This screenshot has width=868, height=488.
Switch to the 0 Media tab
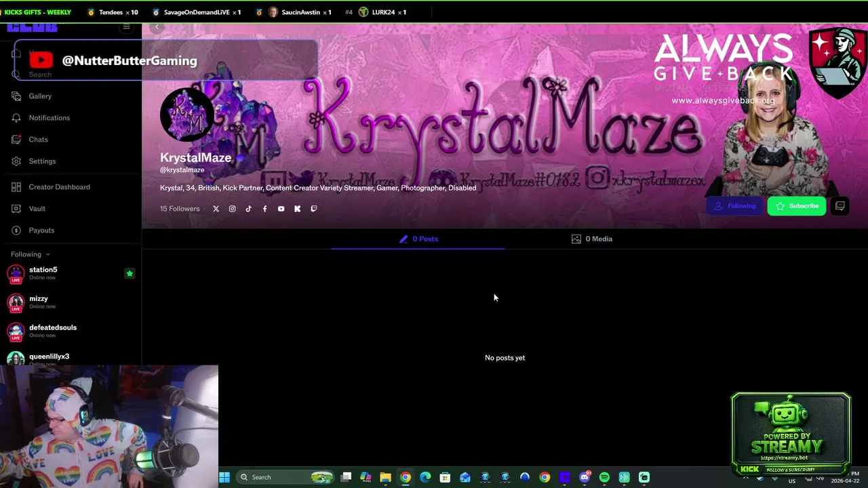click(x=592, y=239)
